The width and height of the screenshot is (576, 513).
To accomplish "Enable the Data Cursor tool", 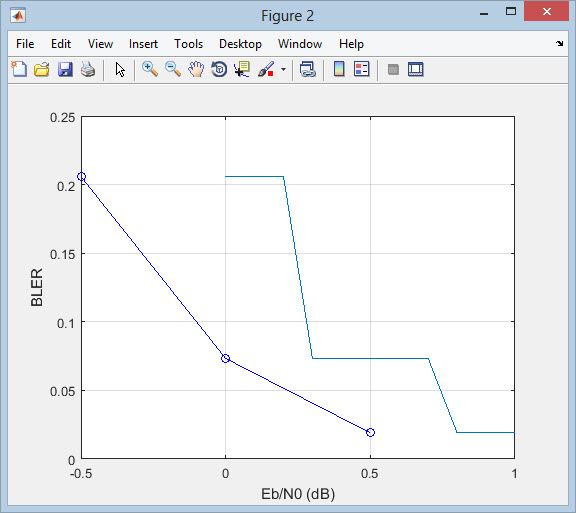I will [x=242, y=69].
